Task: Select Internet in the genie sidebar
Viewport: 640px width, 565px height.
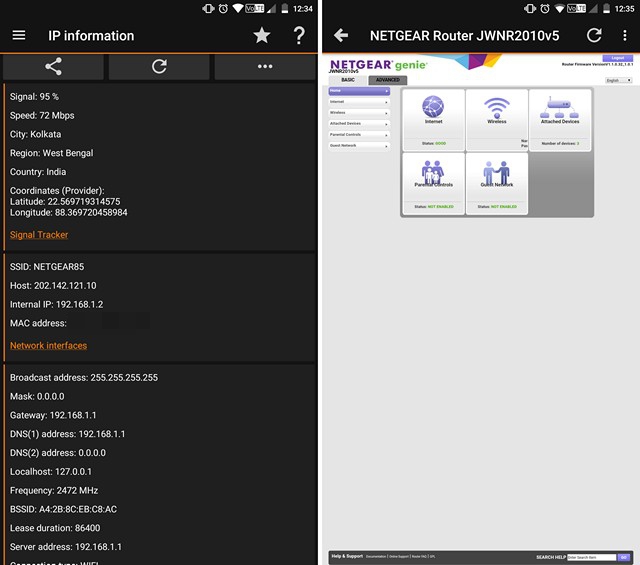Action: pos(359,102)
